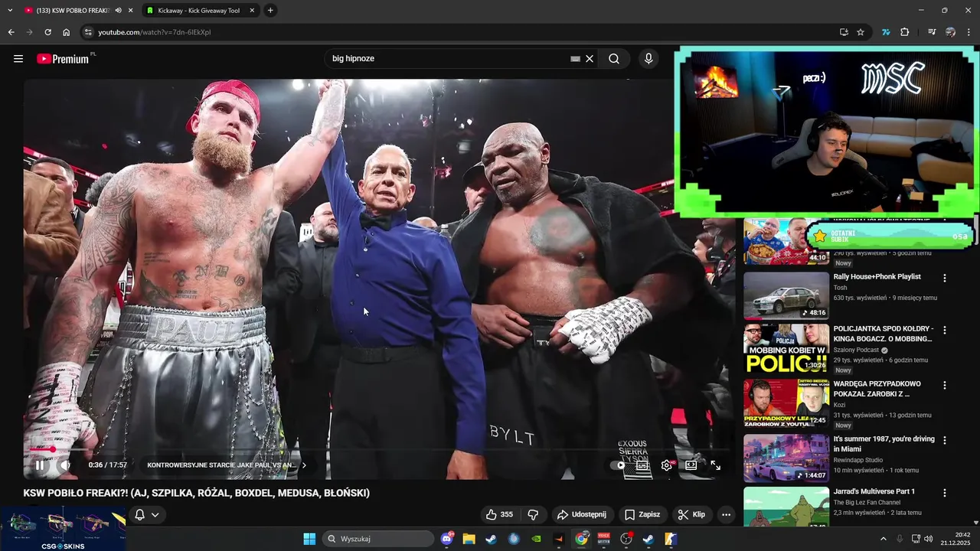Image resolution: width=980 pixels, height=551 pixels.
Task: Create a clip with Klip button
Action: pyautogui.click(x=691, y=514)
